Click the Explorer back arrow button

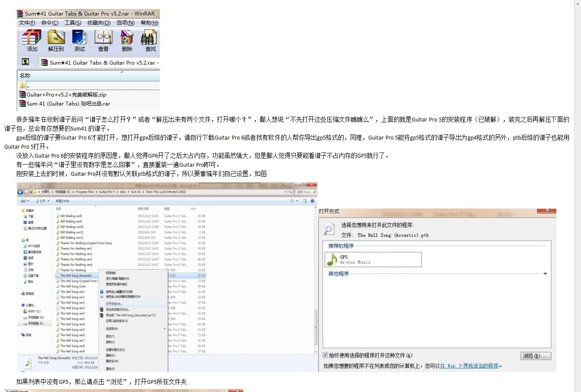click(x=21, y=192)
